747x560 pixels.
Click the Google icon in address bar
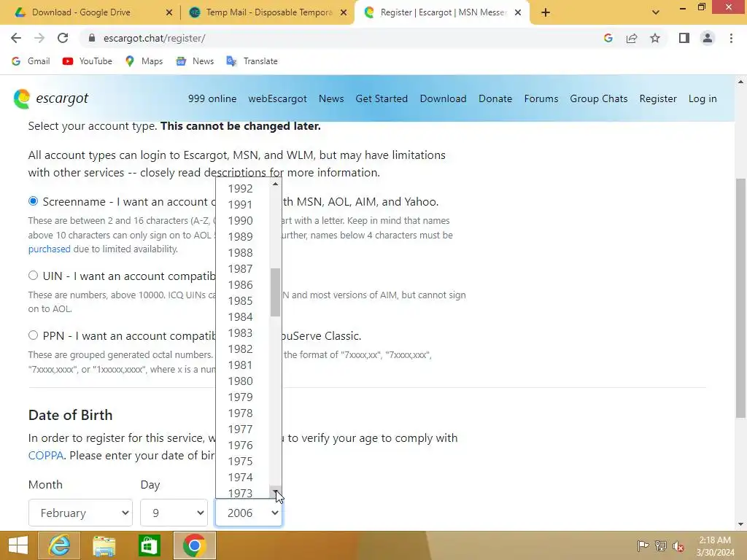pos(608,38)
